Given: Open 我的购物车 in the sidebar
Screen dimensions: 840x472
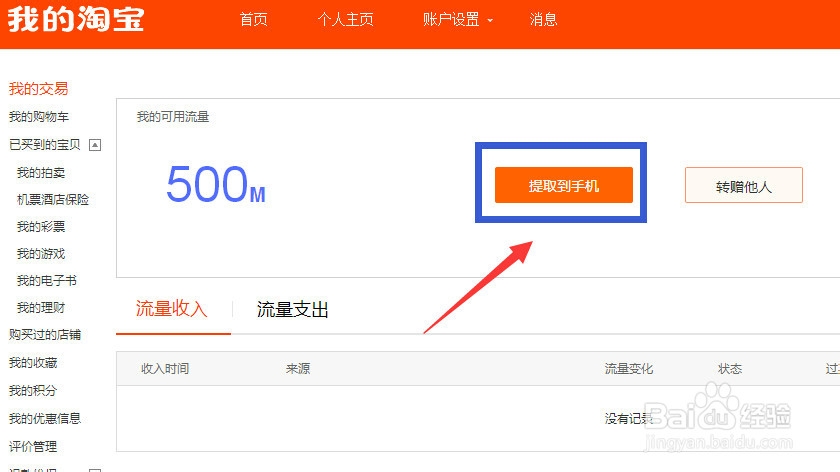Looking at the screenshot, I should (x=39, y=117).
